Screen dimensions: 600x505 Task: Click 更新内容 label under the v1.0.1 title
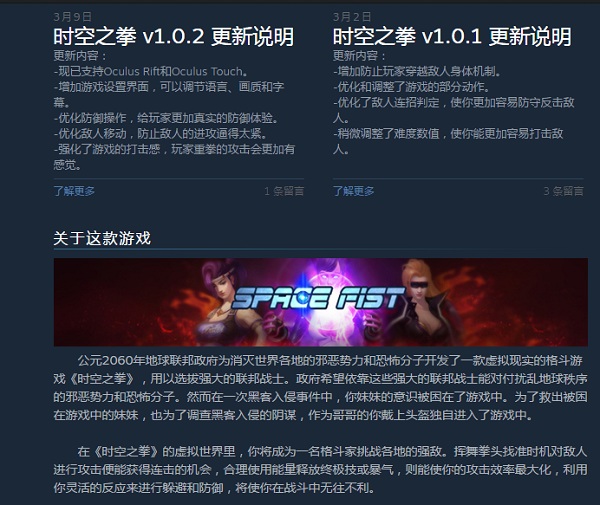(x=359, y=56)
